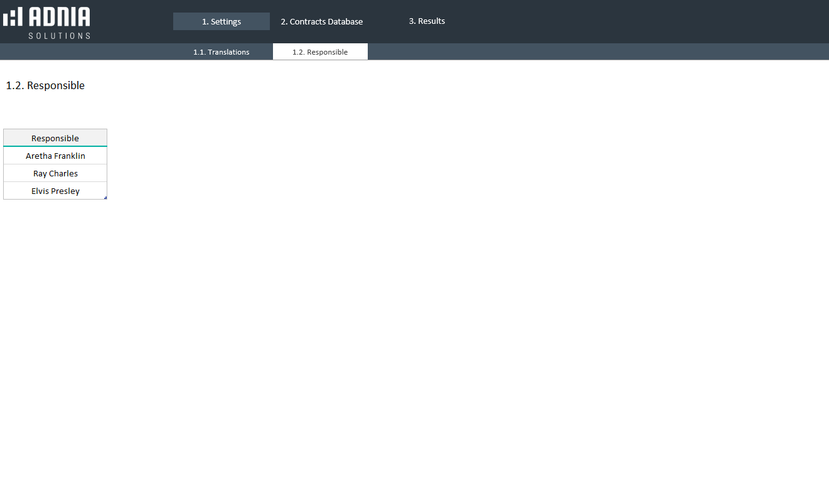Click the table resize handle corner
This screenshot has height=504, width=829.
[x=105, y=198]
